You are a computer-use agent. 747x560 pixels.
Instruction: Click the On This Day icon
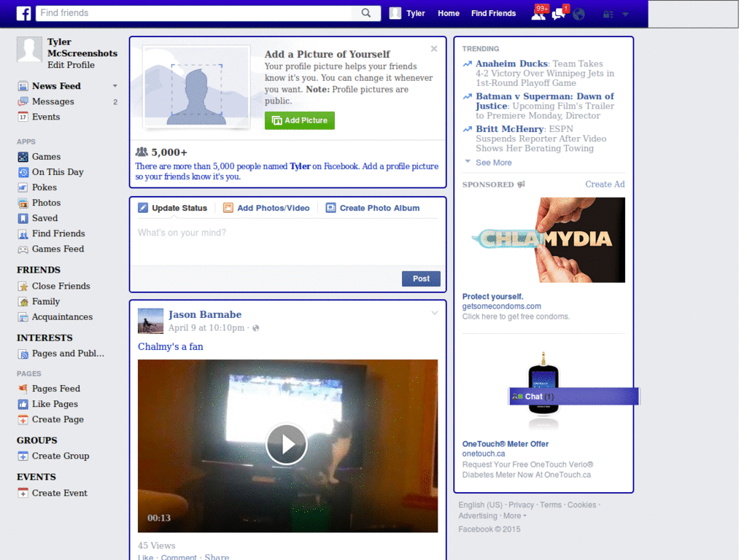23,172
